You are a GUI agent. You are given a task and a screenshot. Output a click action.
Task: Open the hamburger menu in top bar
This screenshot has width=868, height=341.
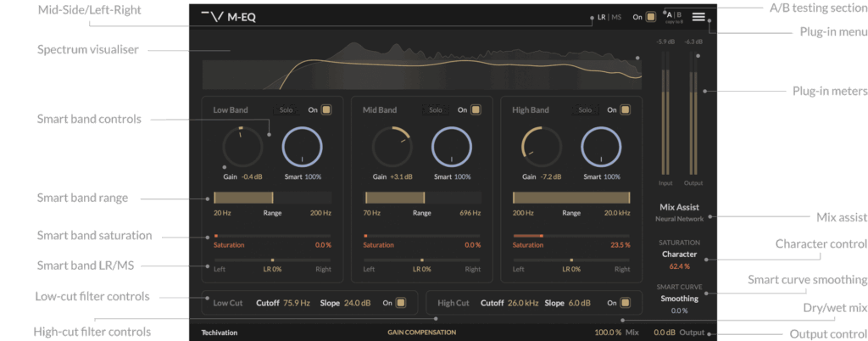point(698,16)
